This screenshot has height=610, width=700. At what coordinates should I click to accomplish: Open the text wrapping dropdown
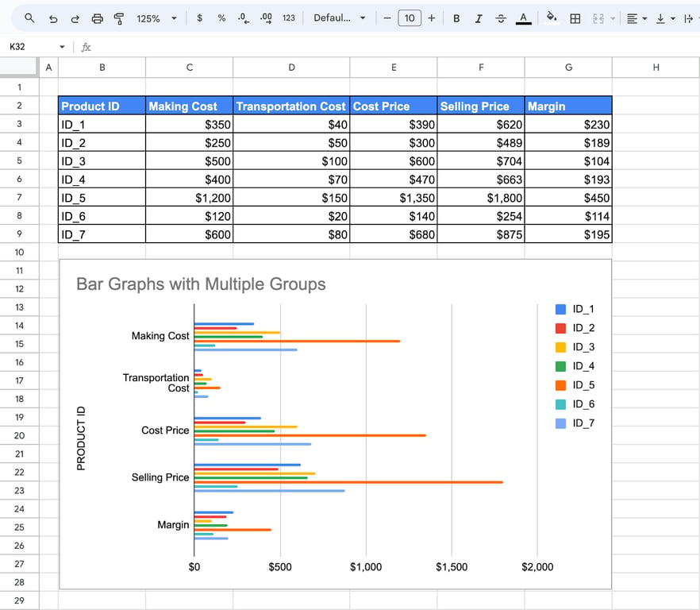[690, 18]
